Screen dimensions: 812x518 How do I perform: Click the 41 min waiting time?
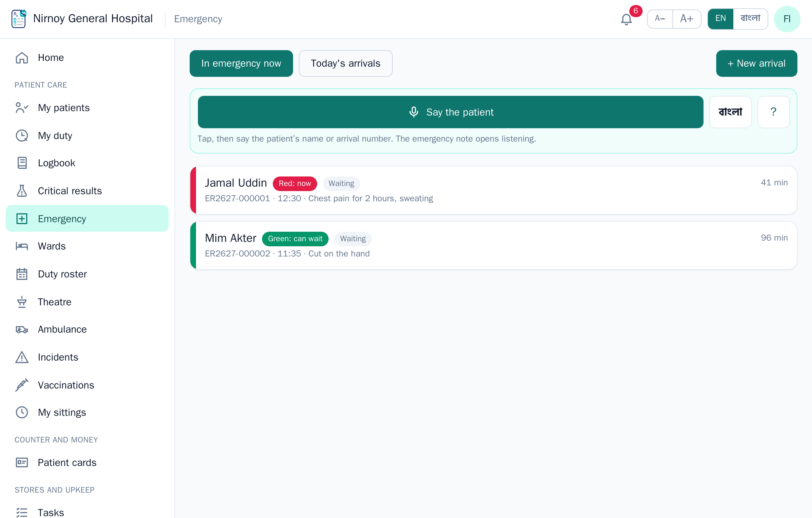point(774,183)
